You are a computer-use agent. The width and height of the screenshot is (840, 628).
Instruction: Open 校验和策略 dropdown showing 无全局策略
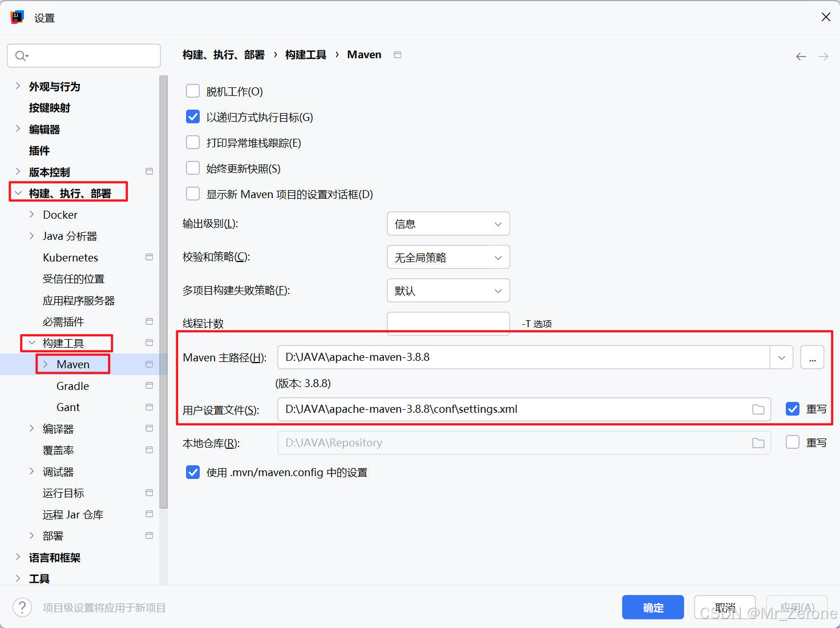click(448, 257)
